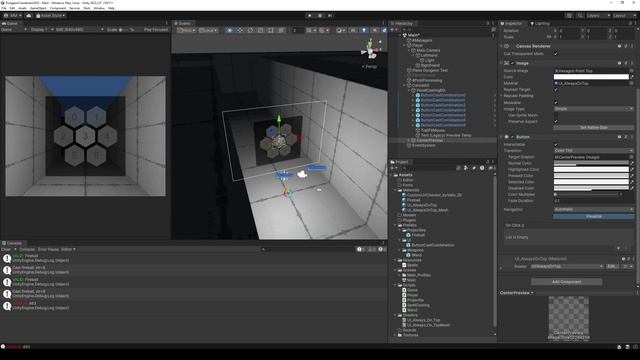Select EventSystem in the Hierarchy
Viewport: 640px width, 360px height.
pyautogui.click(x=424, y=145)
